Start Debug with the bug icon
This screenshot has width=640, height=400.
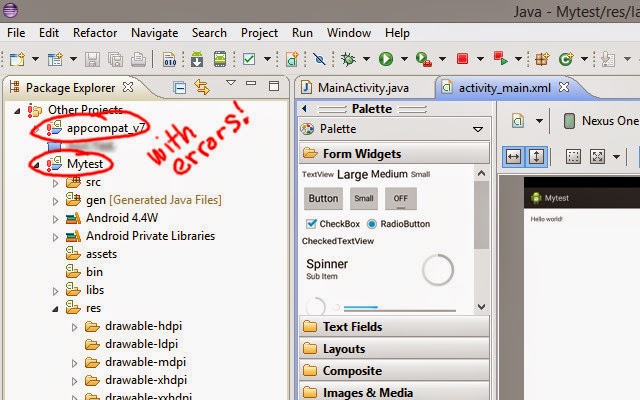348,59
